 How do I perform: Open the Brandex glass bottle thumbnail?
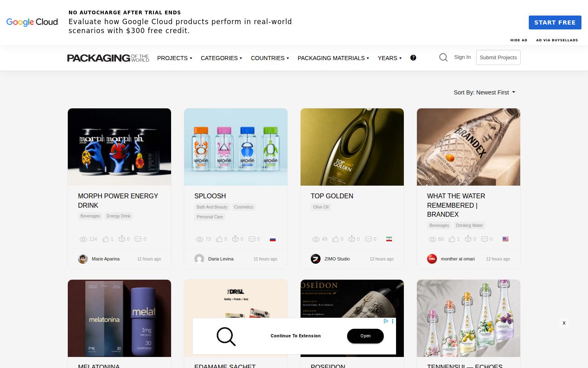click(468, 147)
